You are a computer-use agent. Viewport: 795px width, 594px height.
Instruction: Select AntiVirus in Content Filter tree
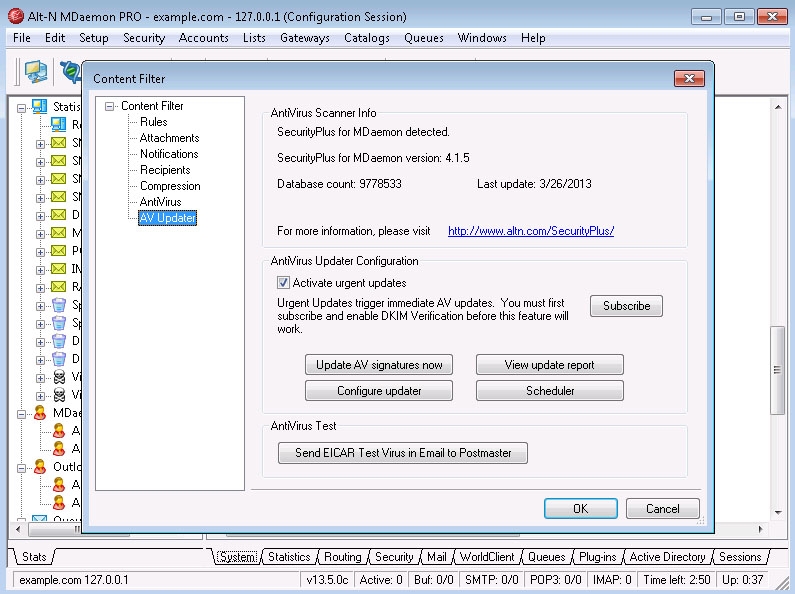click(x=160, y=202)
